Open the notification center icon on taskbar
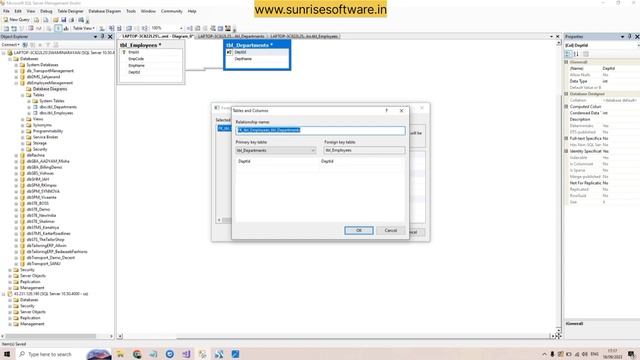 pyautogui.click(x=631, y=354)
